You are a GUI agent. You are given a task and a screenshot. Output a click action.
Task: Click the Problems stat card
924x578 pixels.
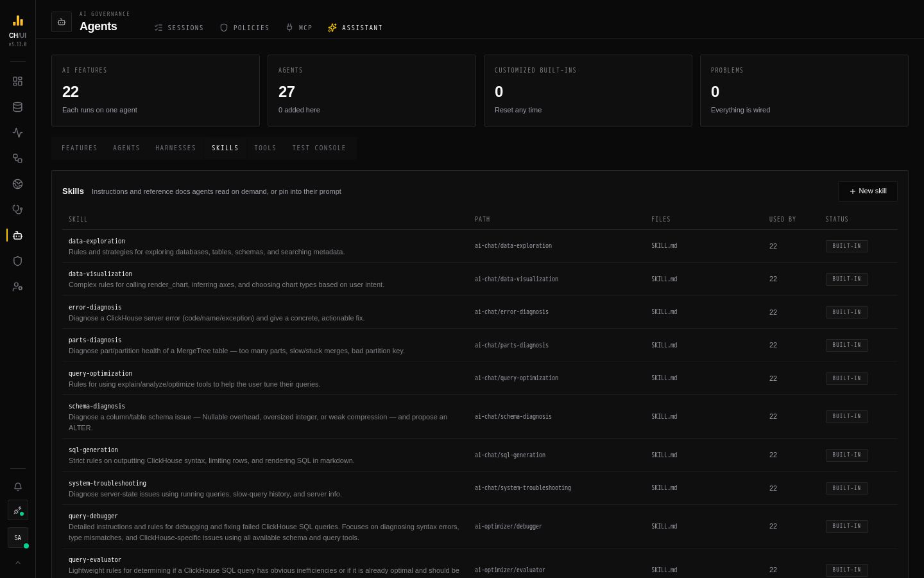pyautogui.click(x=804, y=91)
